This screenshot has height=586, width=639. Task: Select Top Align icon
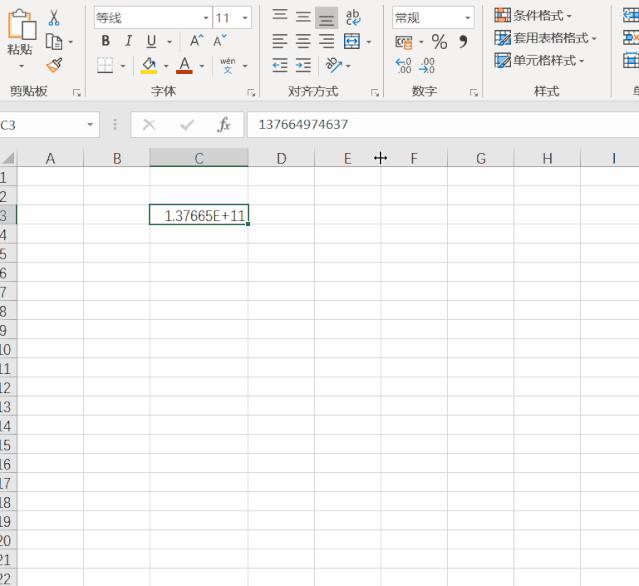point(280,17)
